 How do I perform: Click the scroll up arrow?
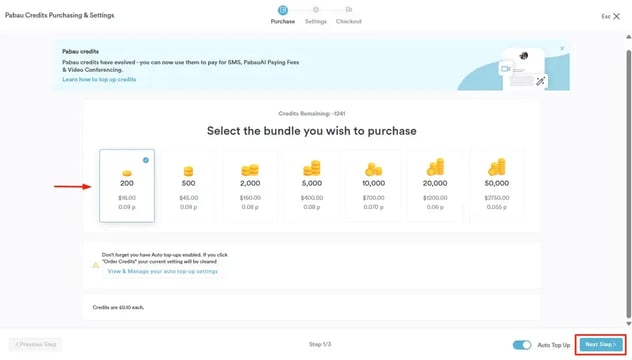click(628, 37)
